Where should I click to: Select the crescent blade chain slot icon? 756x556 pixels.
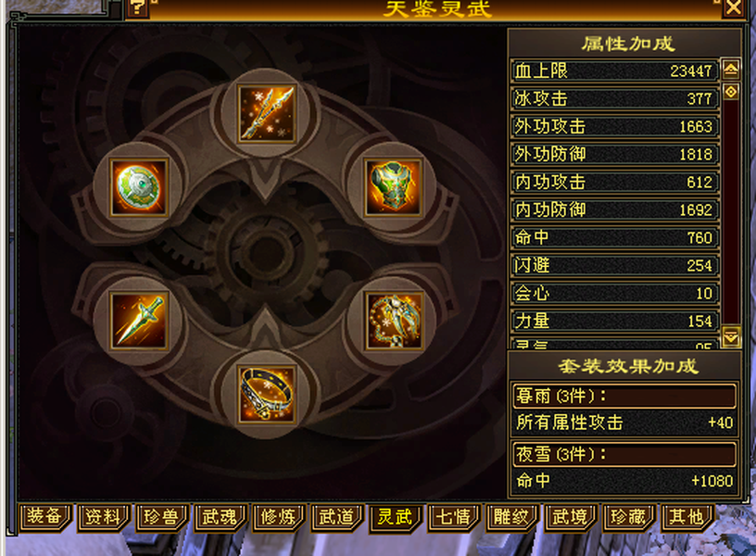(x=395, y=321)
